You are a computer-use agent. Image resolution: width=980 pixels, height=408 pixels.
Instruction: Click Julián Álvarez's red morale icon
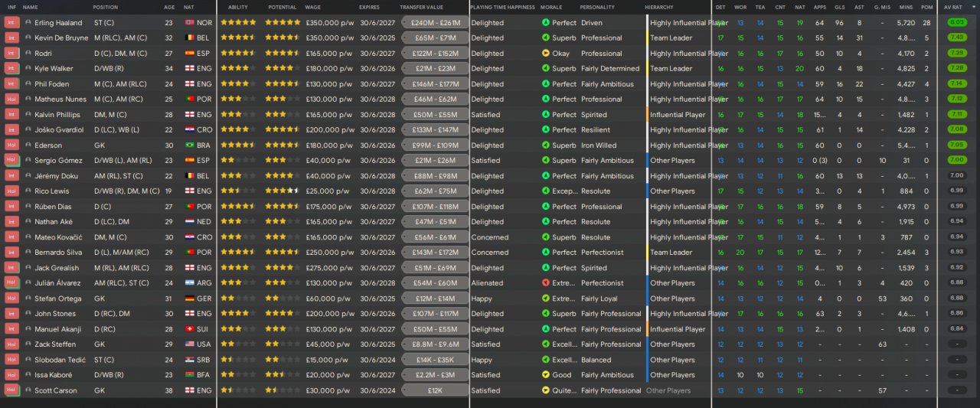coord(545,283)
